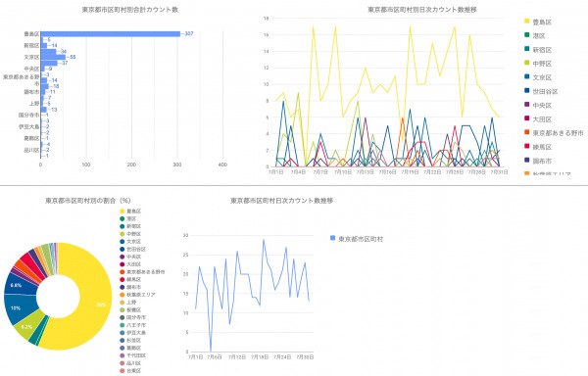Select 練馬区 legend entry beside line chart
This screenshot has width=588, height=376.
pyautogui.click(x=538, y=147)
